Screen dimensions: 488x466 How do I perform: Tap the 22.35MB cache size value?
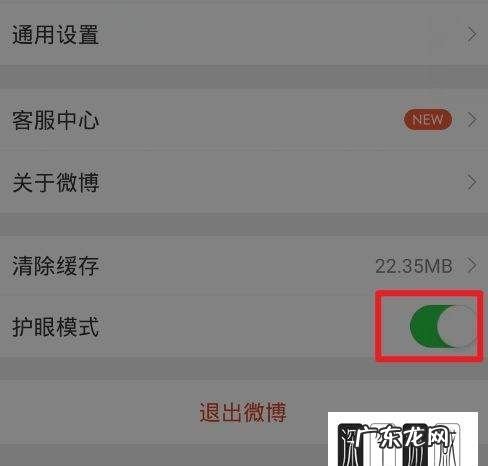coord(414,266)
